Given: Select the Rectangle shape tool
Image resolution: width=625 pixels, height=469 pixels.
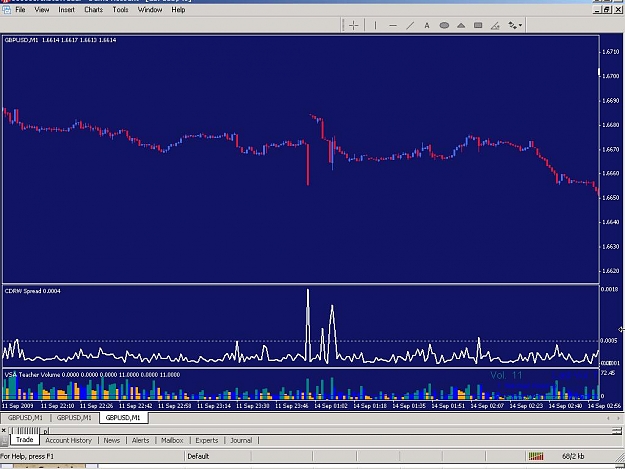Looking at the screenshot, I should click(478, 26).
